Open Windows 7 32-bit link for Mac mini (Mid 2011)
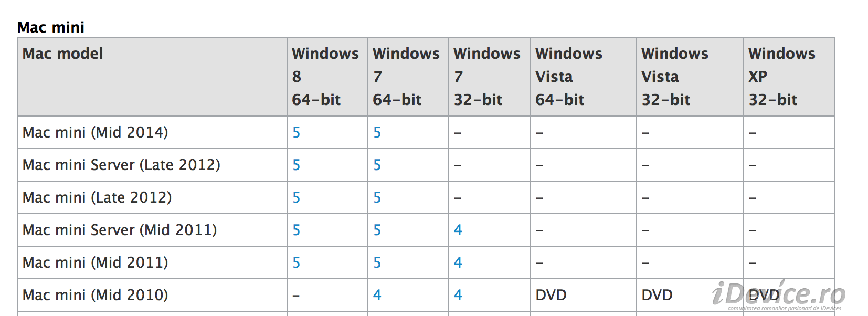This screenshot has height=316, width=868. pos(458,262)
